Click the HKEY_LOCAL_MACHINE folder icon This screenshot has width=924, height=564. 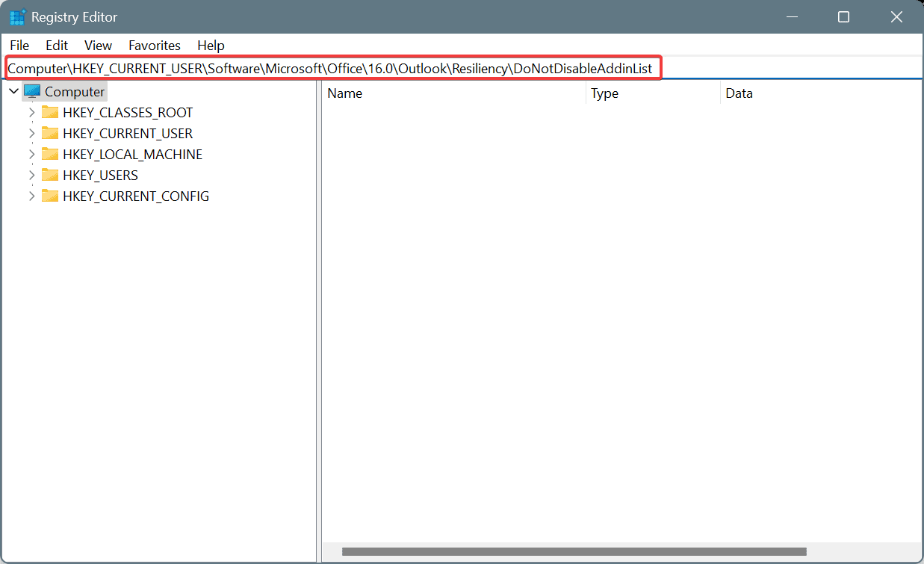50,155
